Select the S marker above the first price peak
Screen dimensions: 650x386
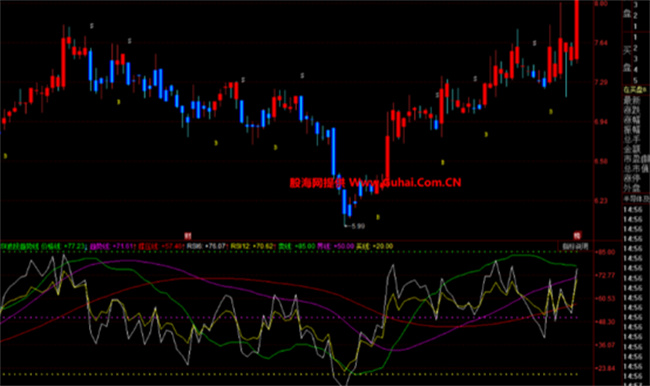click(92, 26)
